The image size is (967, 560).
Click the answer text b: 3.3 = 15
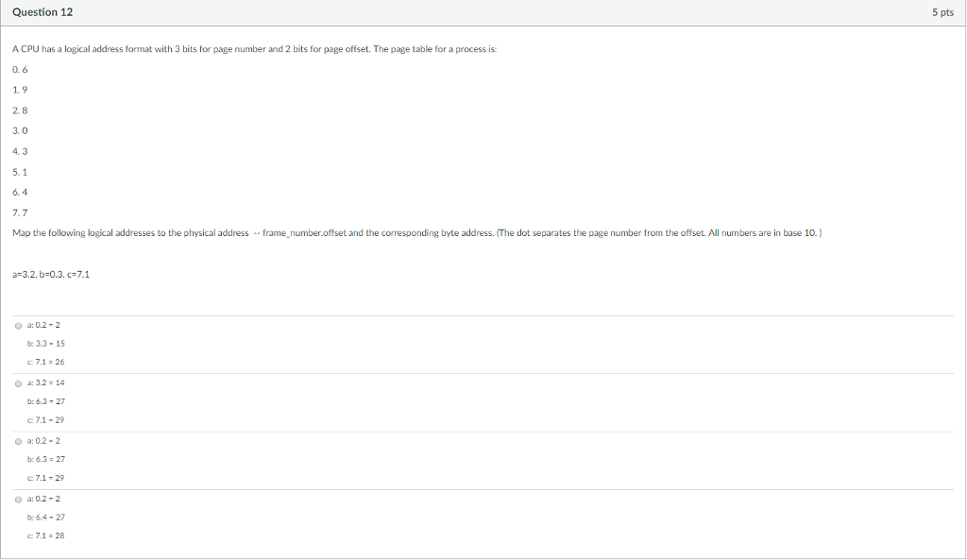[x=45, y=343]
